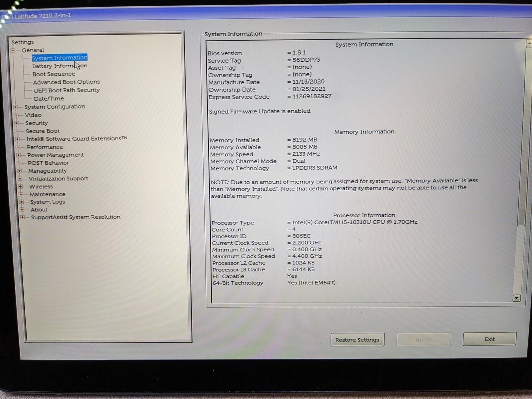This screenshot has width=532, height=399.
Task: Click the Processor ID value 806EC
Action: pos(301,236)
